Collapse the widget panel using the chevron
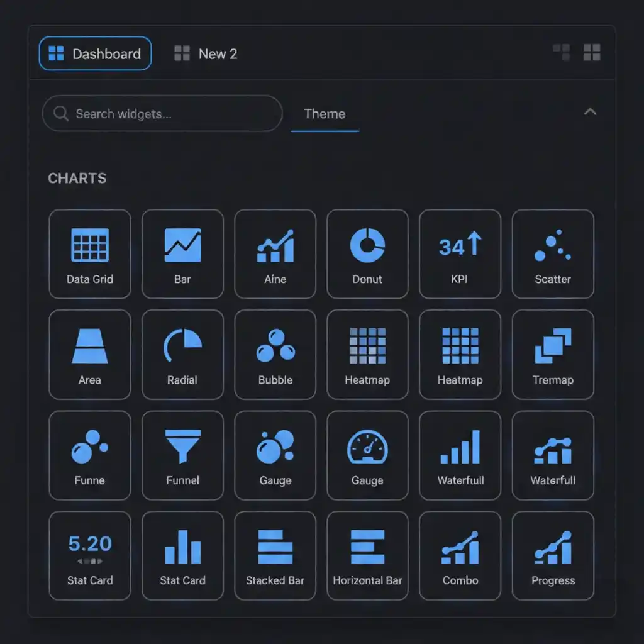Screen dimensions: 644x644 (590, 111)
